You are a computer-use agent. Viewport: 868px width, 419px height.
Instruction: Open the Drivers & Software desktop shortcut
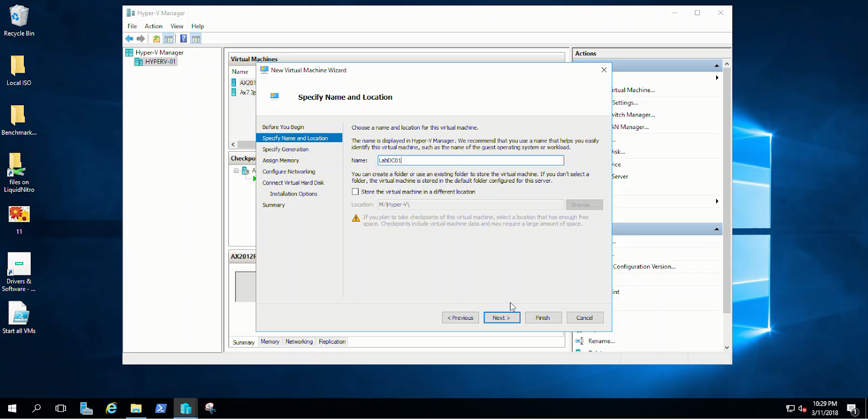19,272
